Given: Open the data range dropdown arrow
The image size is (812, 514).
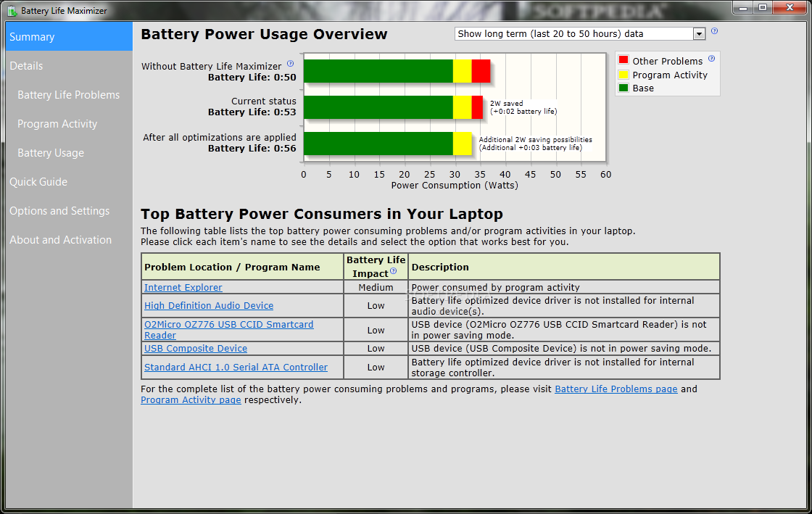Looking at the screenshot, I should (699, 34).
